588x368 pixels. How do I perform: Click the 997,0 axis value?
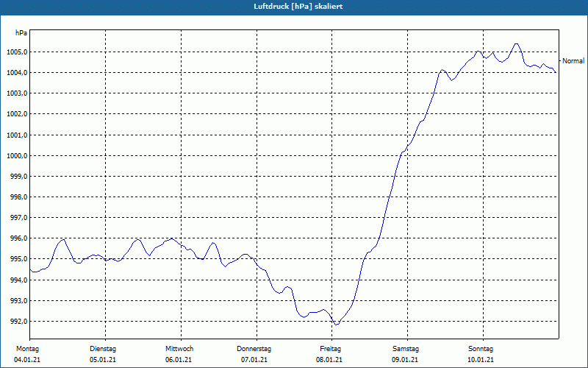click(18, 217)
